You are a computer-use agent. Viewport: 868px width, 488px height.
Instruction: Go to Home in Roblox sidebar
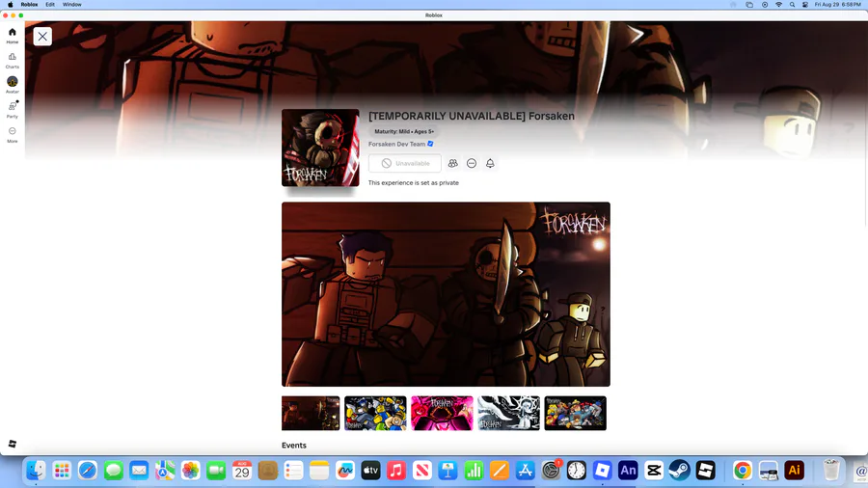click(x=13, y=36)
